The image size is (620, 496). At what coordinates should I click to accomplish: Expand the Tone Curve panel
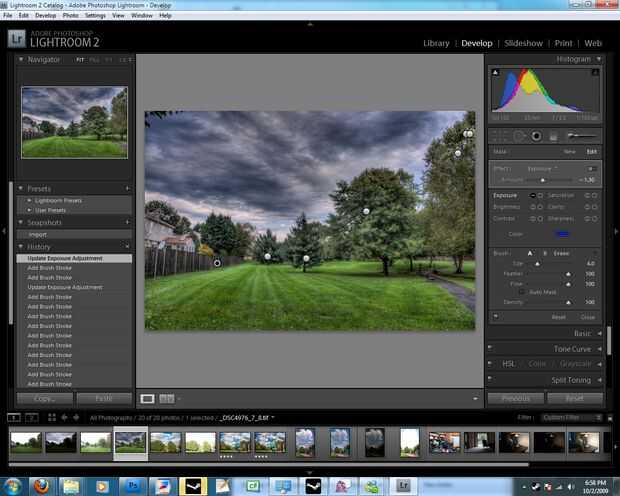pyautogui.click(x=599, y=349)
